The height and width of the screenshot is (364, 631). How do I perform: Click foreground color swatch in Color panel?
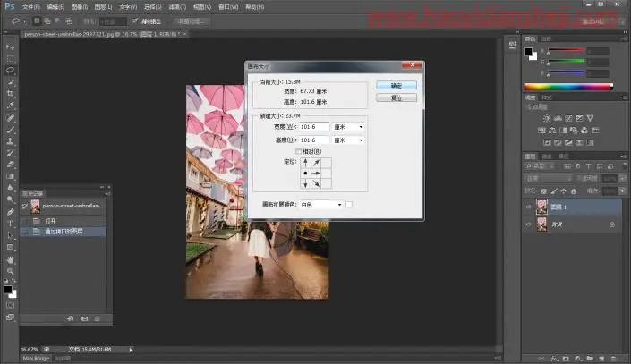pos(528,52)
